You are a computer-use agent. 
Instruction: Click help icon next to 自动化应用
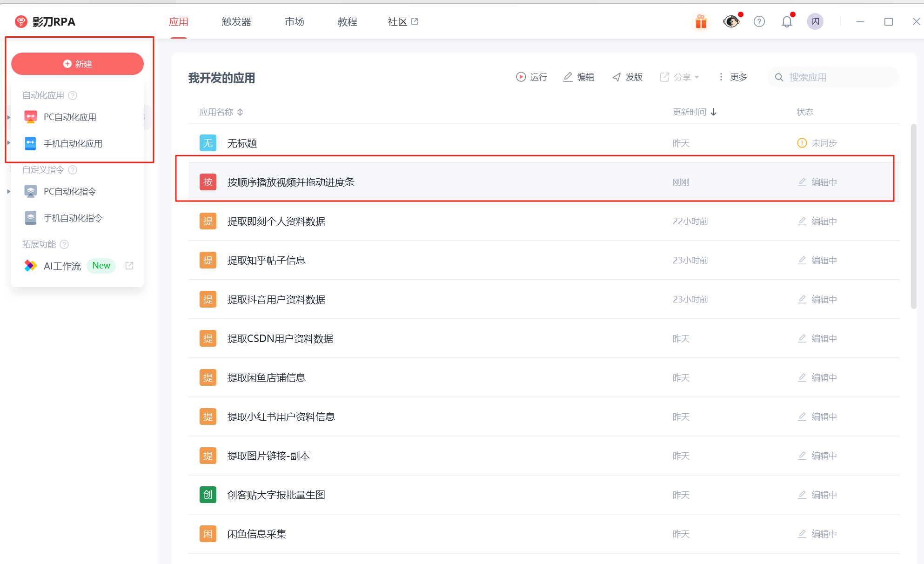point(73,95)
